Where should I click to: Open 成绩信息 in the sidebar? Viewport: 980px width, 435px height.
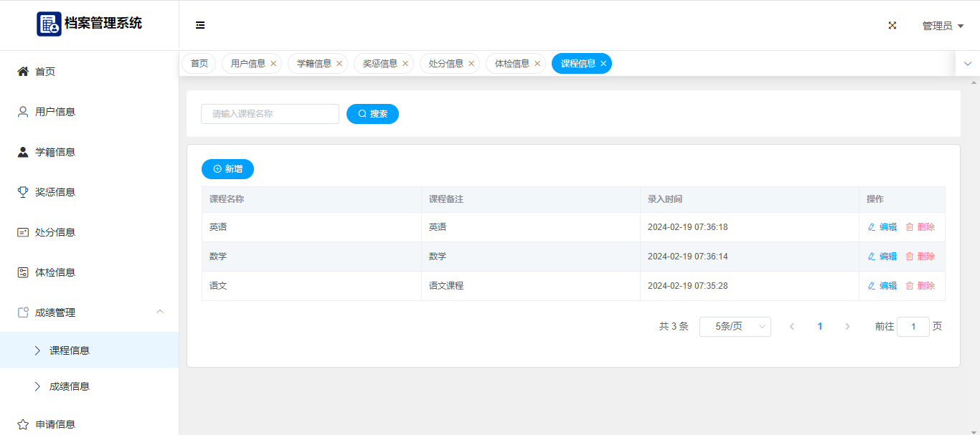coord(70,386)
